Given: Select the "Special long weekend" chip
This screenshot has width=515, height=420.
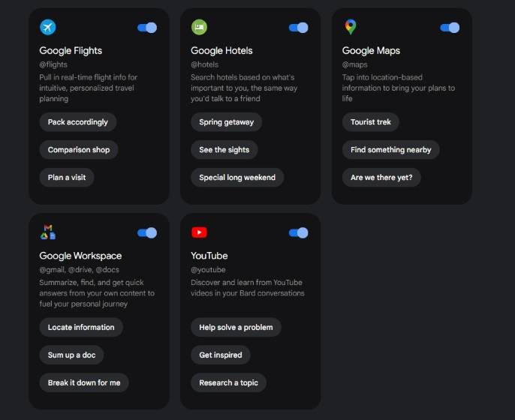Looking at the screenshot, I should [237, 178].
